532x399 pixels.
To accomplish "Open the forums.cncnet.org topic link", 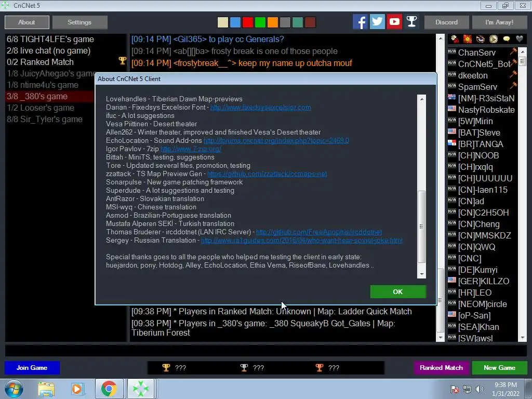I will [x=276, y=140].
